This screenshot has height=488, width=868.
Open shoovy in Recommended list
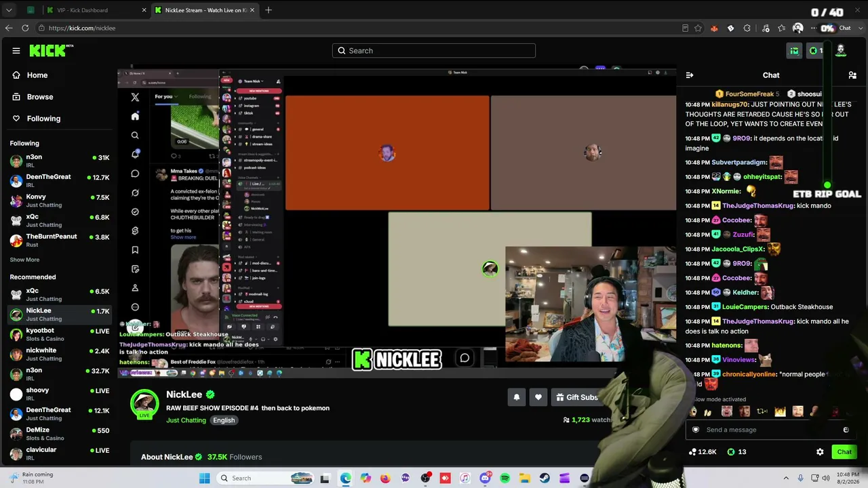pyautogui.click(x=59, y=394)
